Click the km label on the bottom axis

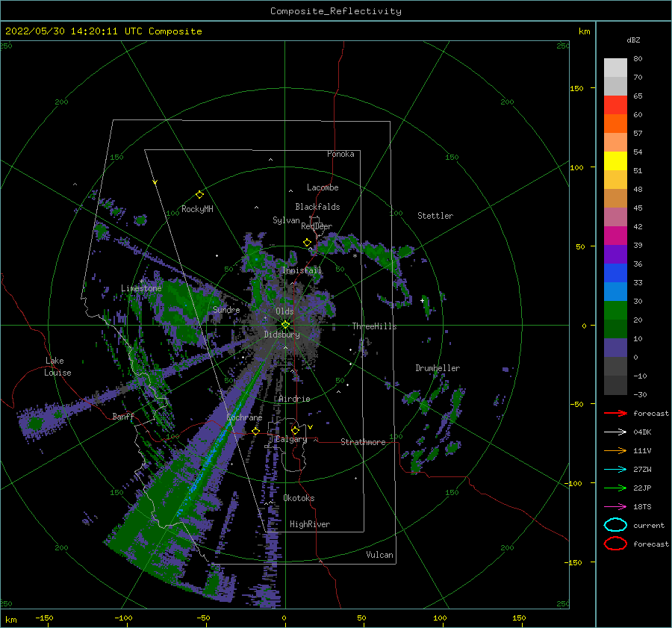[x=10, y=620]
